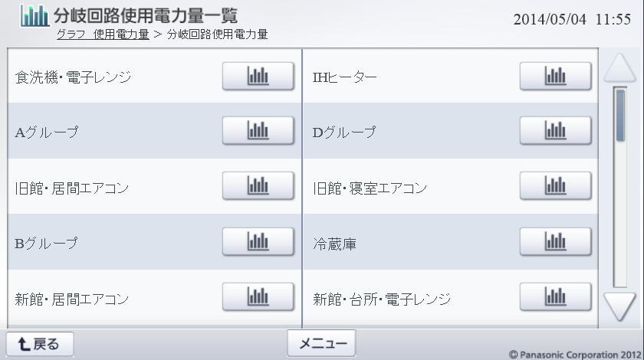Screen dimensions: 644x360
Task: Open graph for 旧館・寝室エアコン
Action: click(x=556, y=186)
